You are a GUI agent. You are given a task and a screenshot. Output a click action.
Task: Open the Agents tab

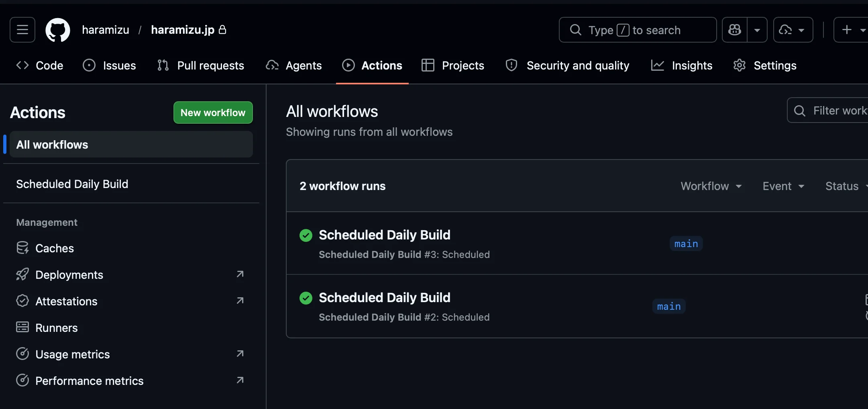(x=294, y=65)
